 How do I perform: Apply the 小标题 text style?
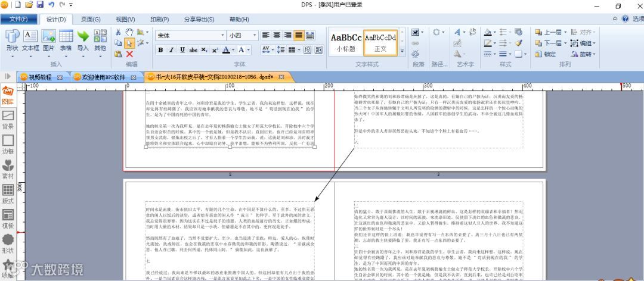click(346, 43)
